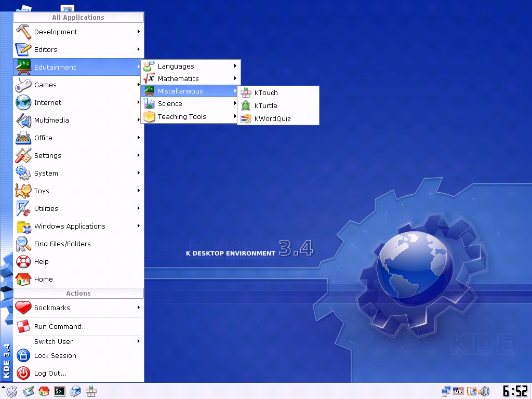The height and width of the screenshot is (399, 532).
Task: Click the 6:52 panel clock
Action: coord(515,391)
